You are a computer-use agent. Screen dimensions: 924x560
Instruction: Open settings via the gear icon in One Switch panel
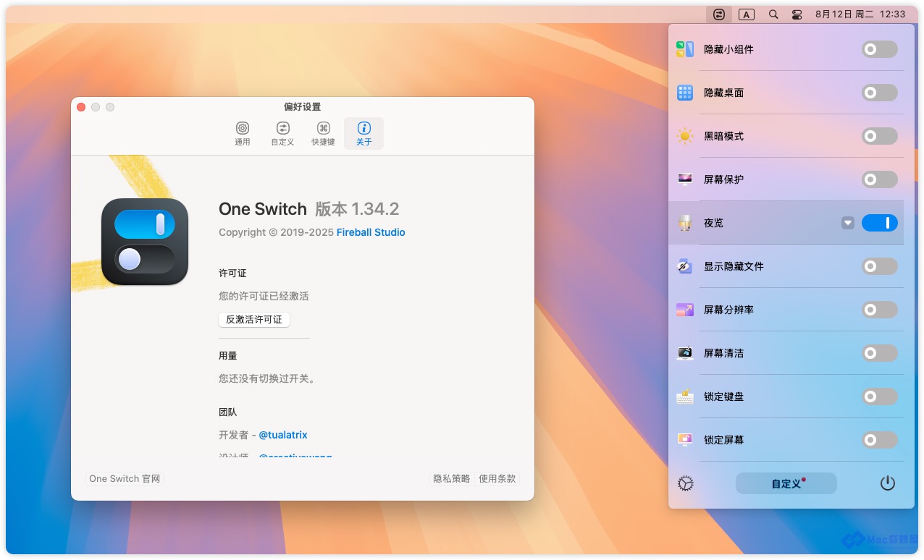point(686,483)
